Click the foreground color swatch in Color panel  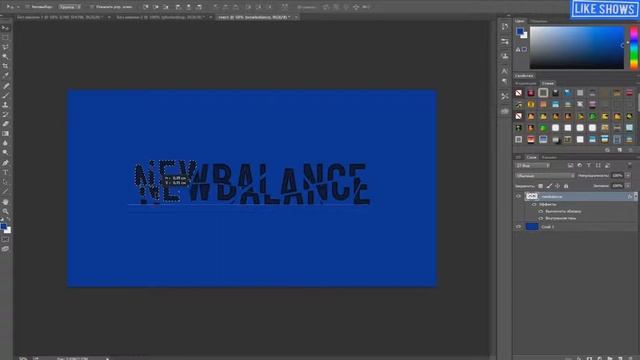[x=519, y=31]
